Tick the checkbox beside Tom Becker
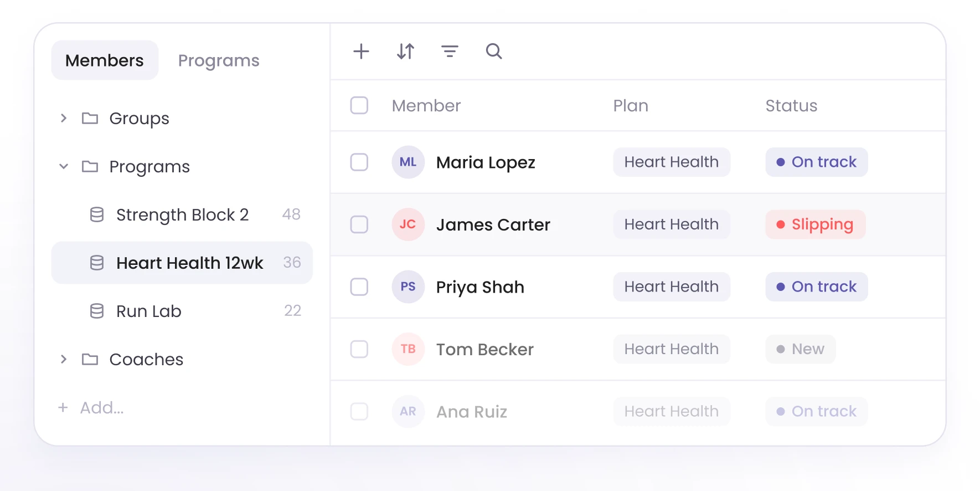 pos(359,349)
